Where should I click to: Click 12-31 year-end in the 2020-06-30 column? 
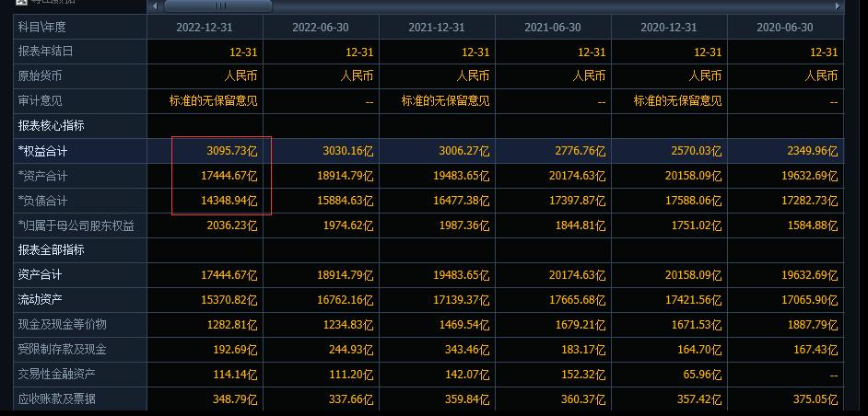(824, 52)
